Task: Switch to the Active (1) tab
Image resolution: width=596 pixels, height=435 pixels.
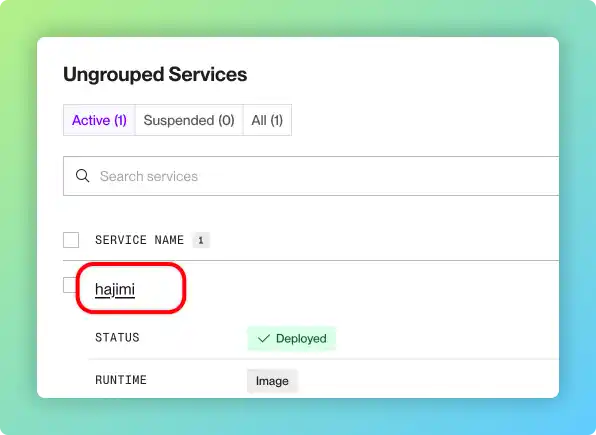Action: 99,120
